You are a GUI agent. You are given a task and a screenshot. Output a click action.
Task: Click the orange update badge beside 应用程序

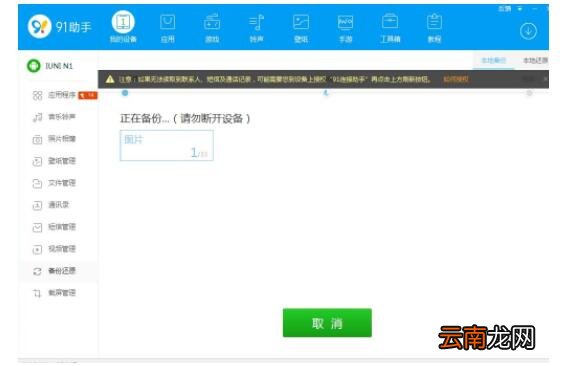click(x=88, y=95)
